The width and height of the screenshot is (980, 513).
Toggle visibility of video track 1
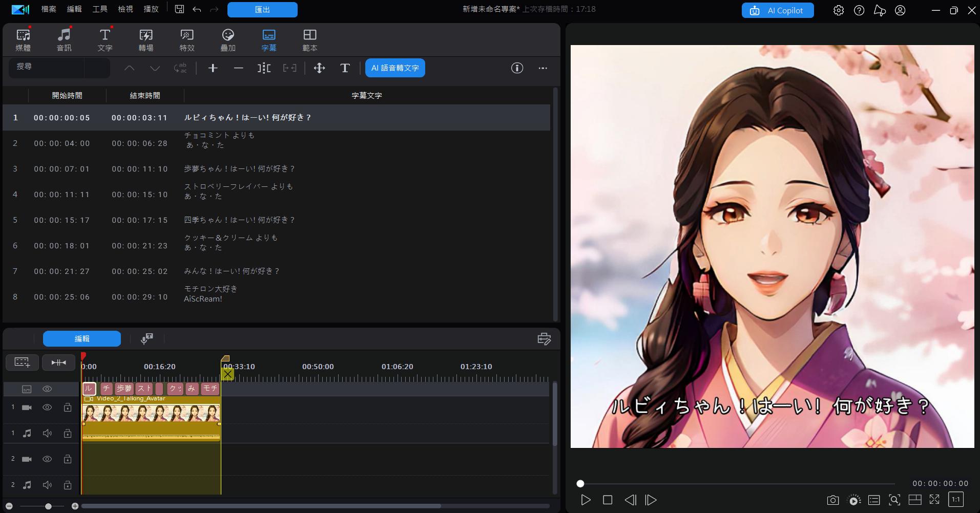(x=47, y=407)
